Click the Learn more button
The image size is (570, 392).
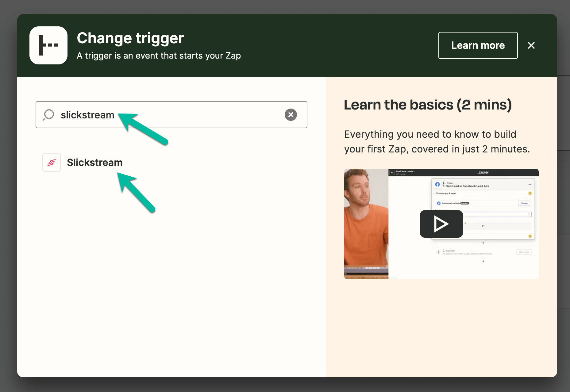478,45
